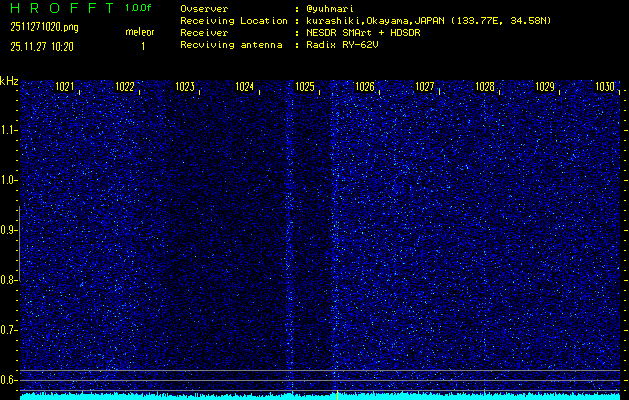Viewport: 629px width, 400px height.
Task: Click the 1.0 kHz frequency label
Action: pos(7,180)
